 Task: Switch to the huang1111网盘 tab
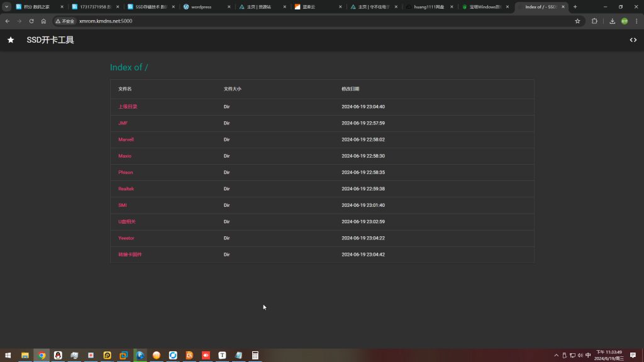(x=429, y=7)
